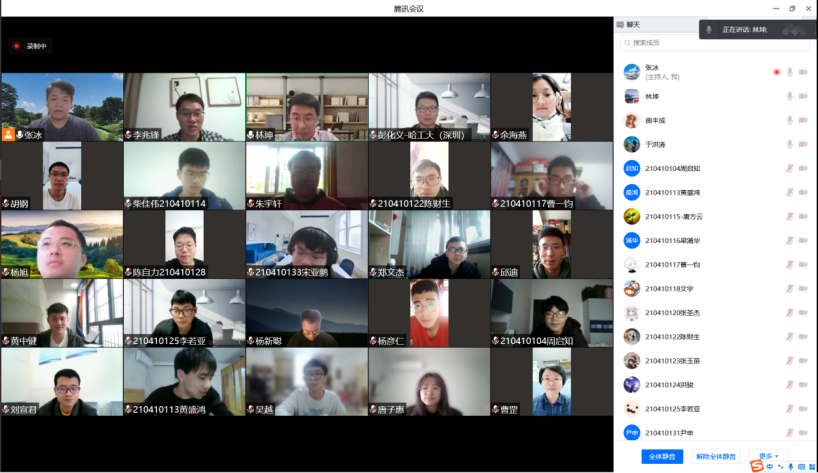Unmute 于洪涛's microphone in the member list

(789, 144)
